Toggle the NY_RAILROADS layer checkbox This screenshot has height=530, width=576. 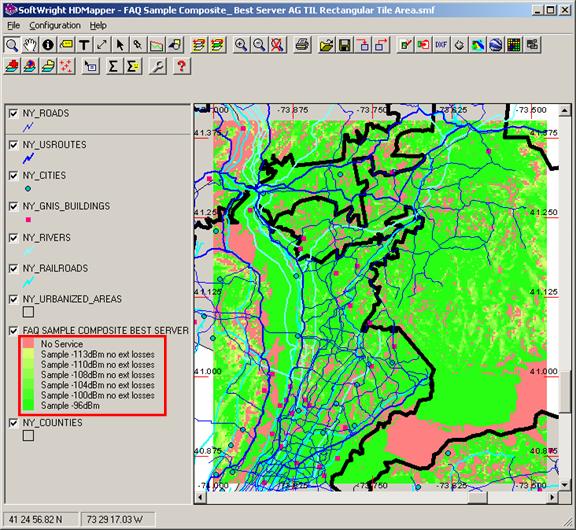pos(13,269)
